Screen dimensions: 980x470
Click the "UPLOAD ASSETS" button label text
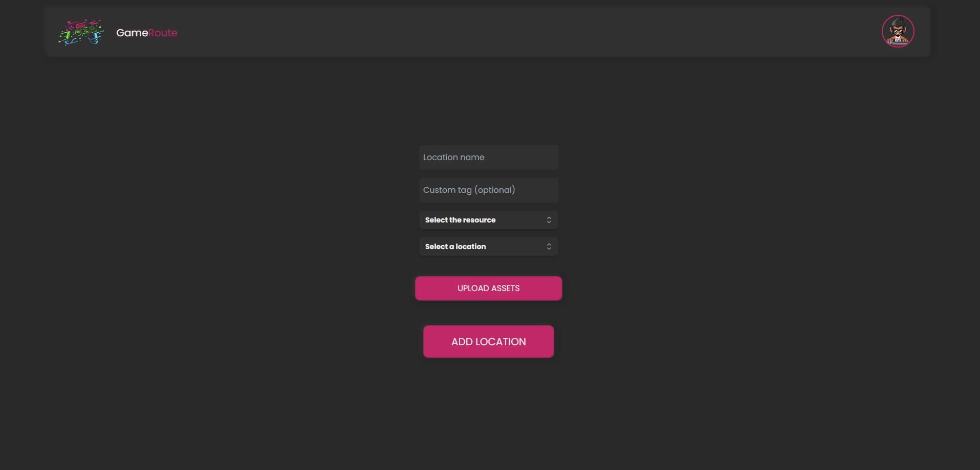click(x=488, y=288)
